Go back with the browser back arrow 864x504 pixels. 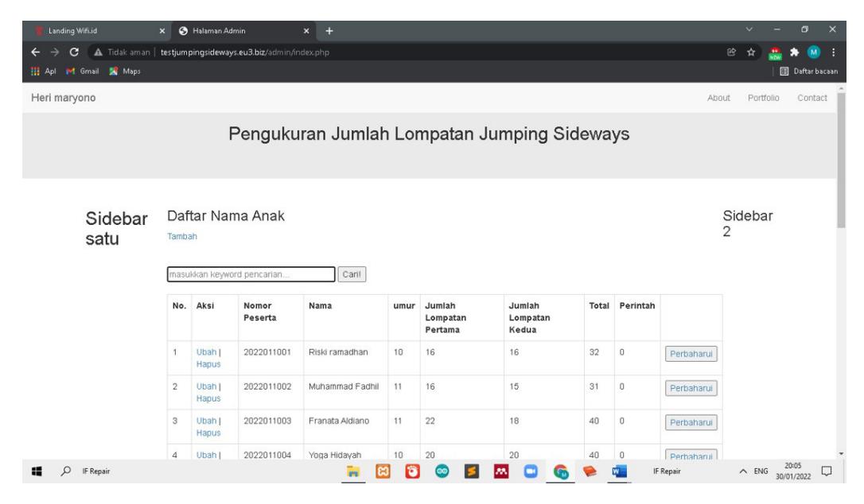36,52
